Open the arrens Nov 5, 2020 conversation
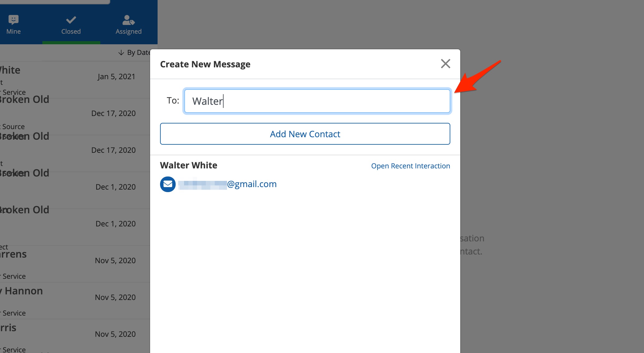644x353 pixels. point(75,263)
